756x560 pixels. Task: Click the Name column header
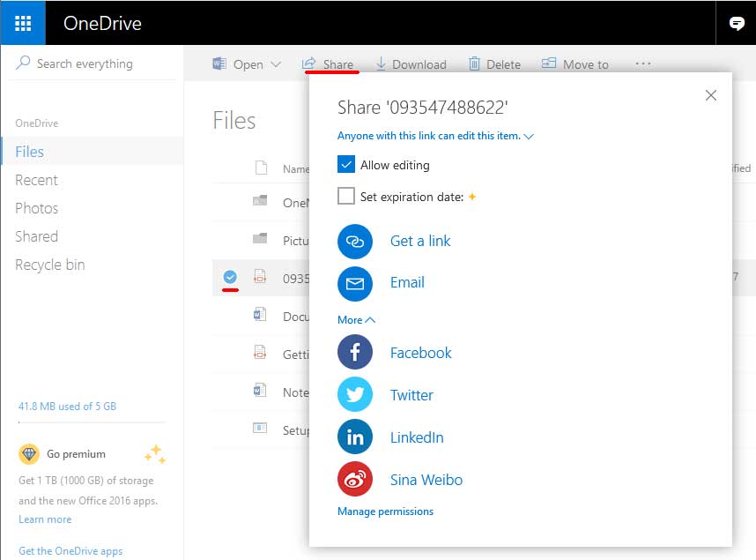[x=295, y=169]
